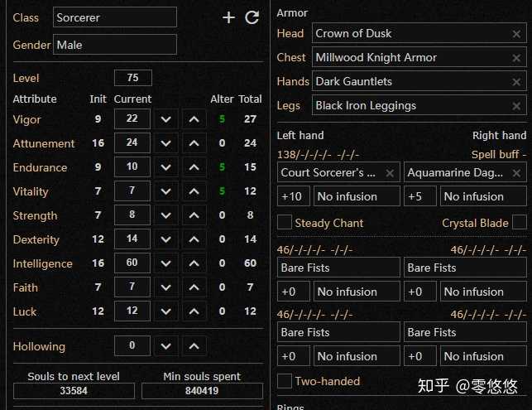Toggle the Crystal Blade checkbox
This screenshot has height=410, width=532.
pos(519,223)
